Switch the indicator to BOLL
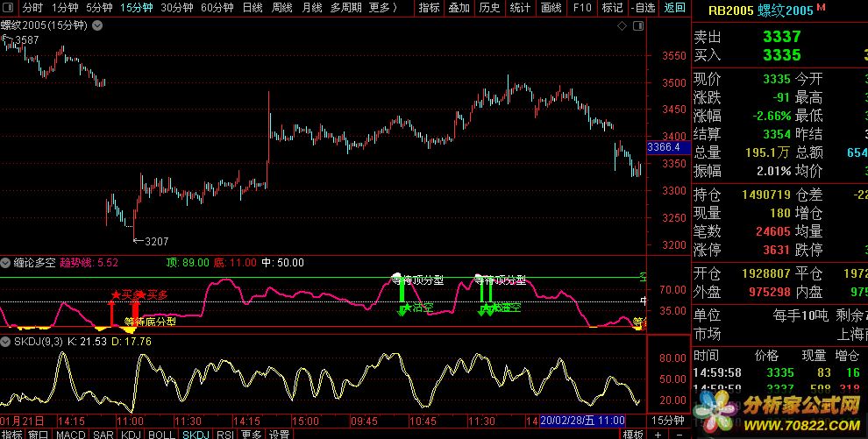The width and height of the screenshot is (868, 439). coord(161,434)
